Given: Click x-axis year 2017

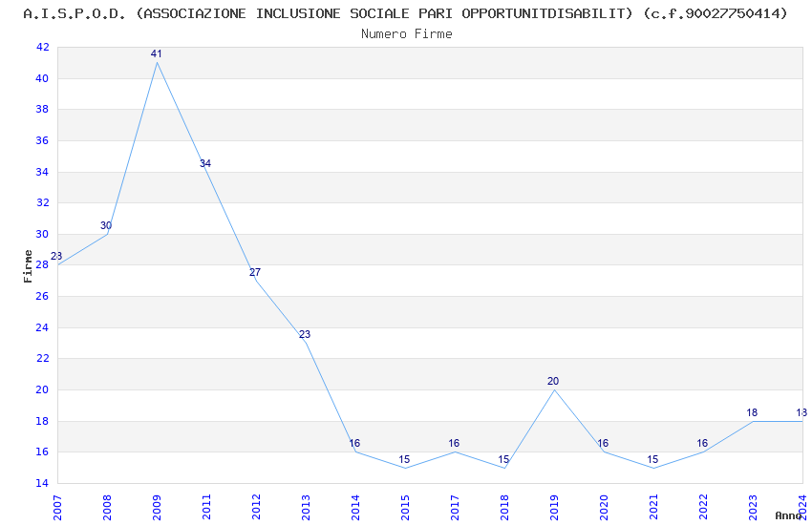Looking at the screenshot, I should point(455,508).
